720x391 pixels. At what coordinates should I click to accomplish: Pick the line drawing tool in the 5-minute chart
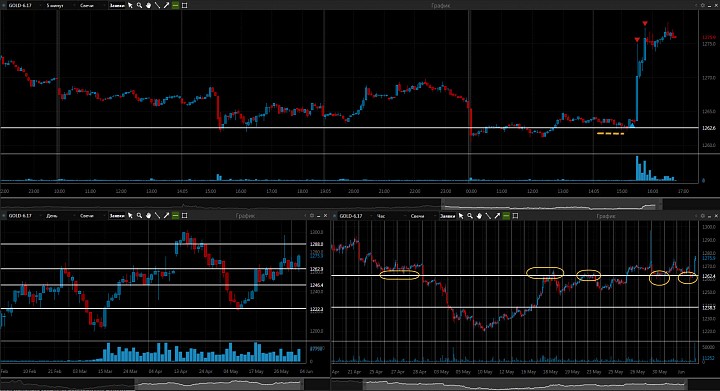[158, 6]
